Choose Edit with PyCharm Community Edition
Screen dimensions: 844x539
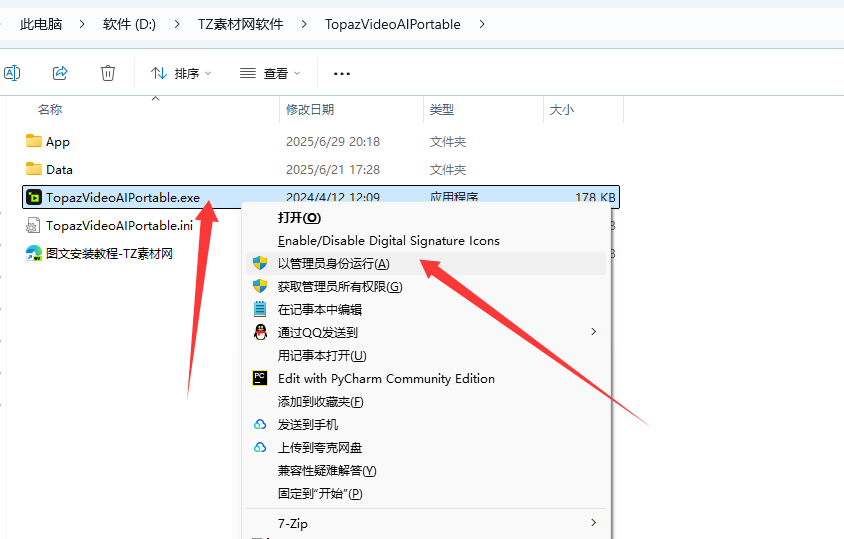(x=425, y=379)
